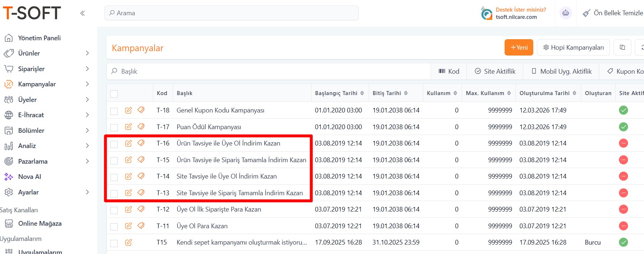Click the coupon tag icon for T-12
The width and height of the screenshot is (644, 254).
pyautogui.click(x=141, y=209)
